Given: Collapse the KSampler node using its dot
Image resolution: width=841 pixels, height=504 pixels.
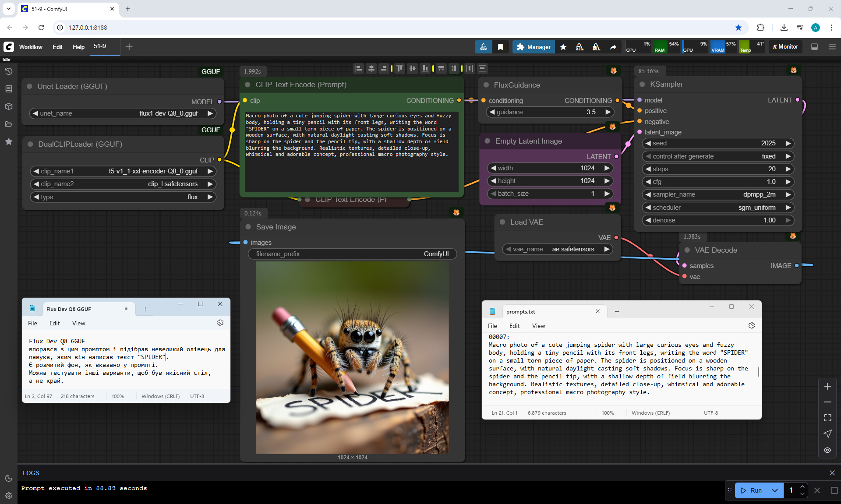Looking at the screenshot, I should point(642,85).
